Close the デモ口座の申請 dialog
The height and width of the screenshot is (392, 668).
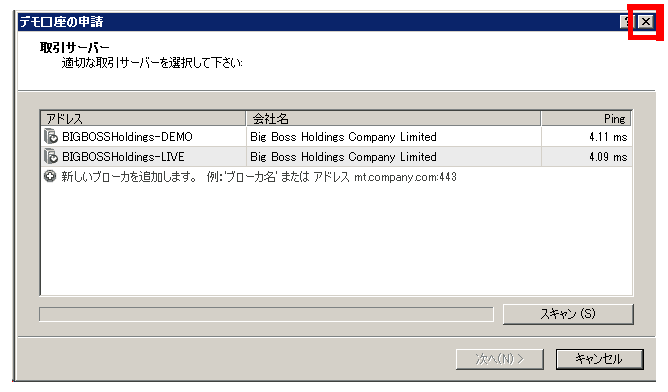tap(646, 21)
